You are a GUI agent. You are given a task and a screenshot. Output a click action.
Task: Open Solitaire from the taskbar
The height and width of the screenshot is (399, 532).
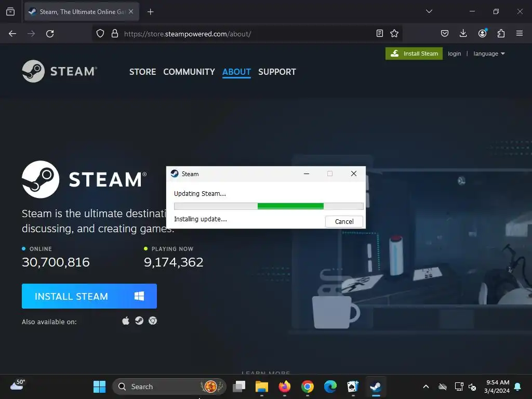pyautogui.click(x=353, y=387)
